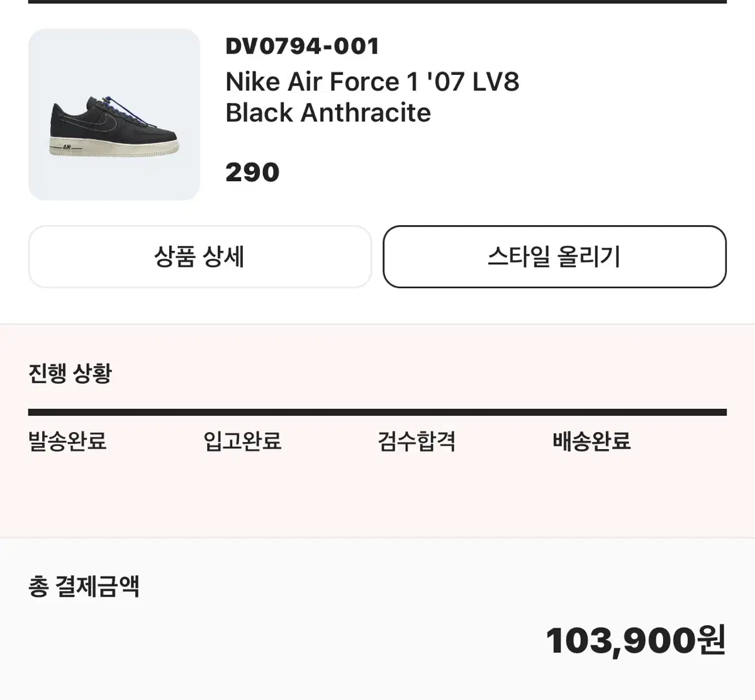Click the top black divider line
This screenshot has height=700, width=755.
pyautogui.click(x=377, y=2)
